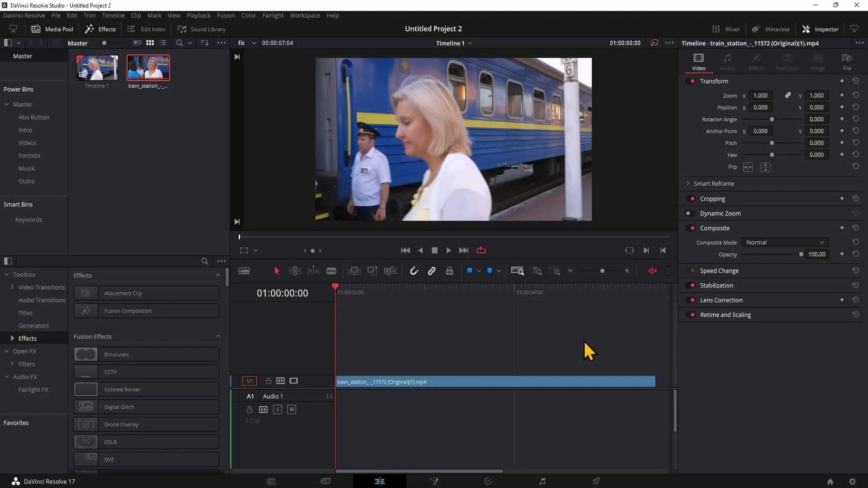Click the Link/Unlink clips icon
The height and width of the screenshot is (488, 868).
coord(432,271)
